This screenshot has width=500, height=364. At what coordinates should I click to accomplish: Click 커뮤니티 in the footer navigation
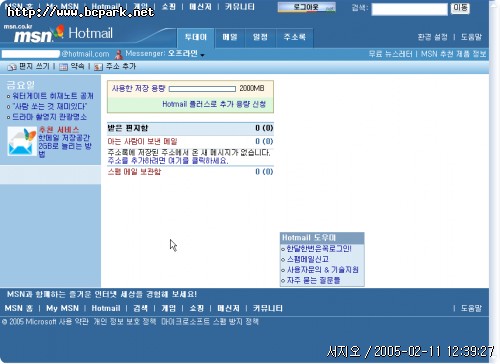click(x=268, y=308)
